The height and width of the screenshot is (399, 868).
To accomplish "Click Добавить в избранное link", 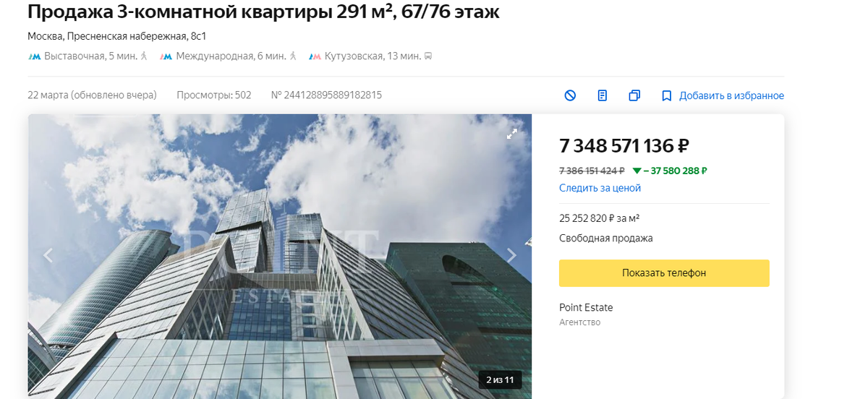I will [x=731, y=95].
